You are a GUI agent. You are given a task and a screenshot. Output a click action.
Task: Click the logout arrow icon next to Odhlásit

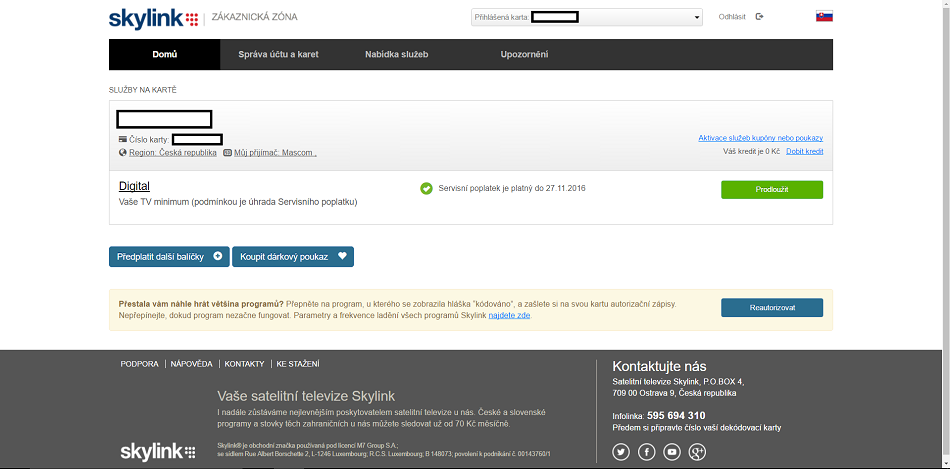[759, 17]
